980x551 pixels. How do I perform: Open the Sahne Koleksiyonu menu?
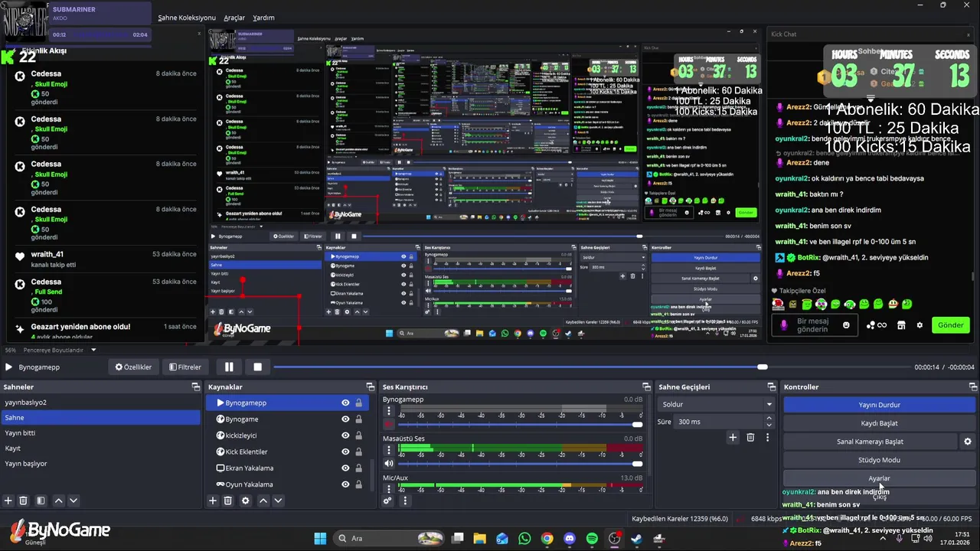(x=188, y=18)
